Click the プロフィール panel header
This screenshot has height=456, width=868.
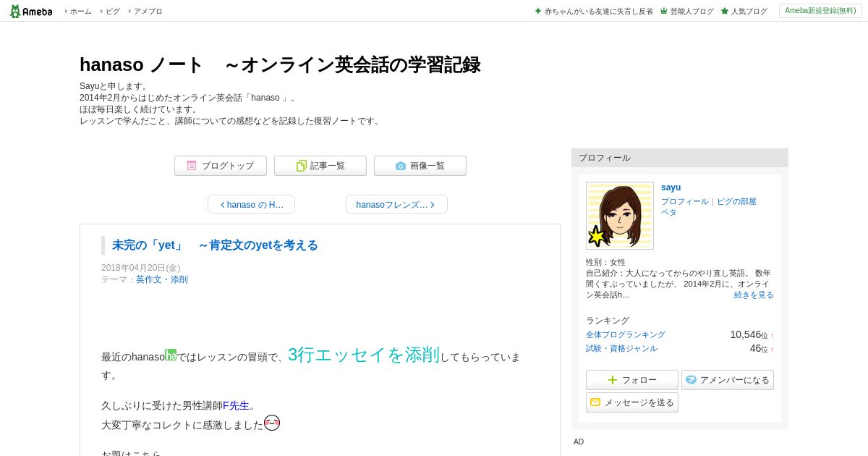[680, 158]
